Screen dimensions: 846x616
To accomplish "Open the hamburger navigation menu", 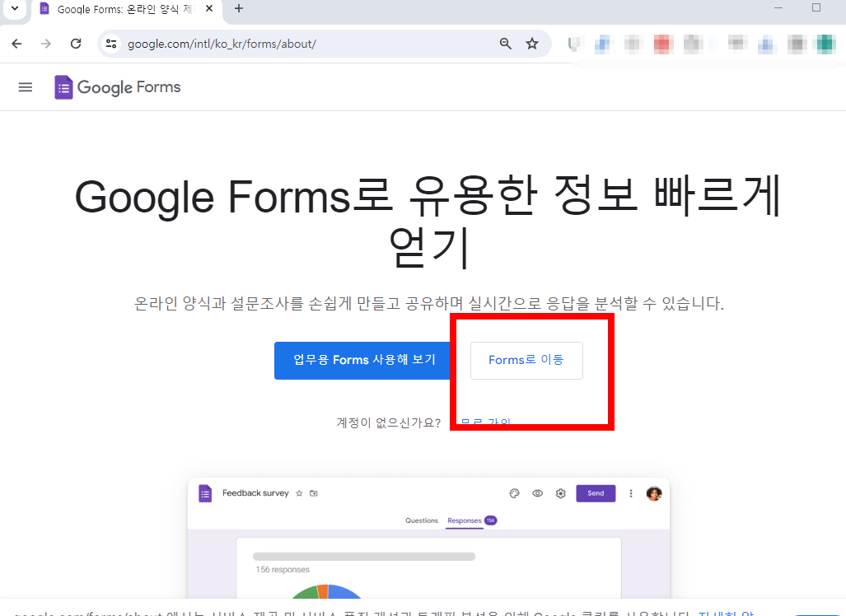I will [x=25, y=86].
